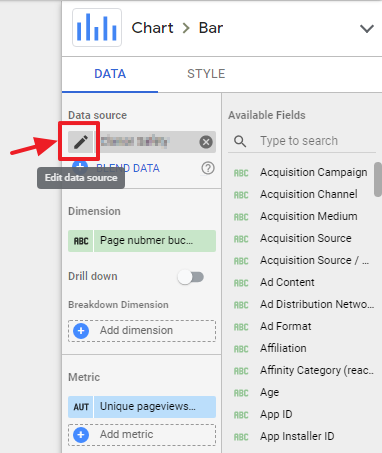This screenshot has height=453, width=382.
Task: Toggle the Drill down switch
Action: 191,277
